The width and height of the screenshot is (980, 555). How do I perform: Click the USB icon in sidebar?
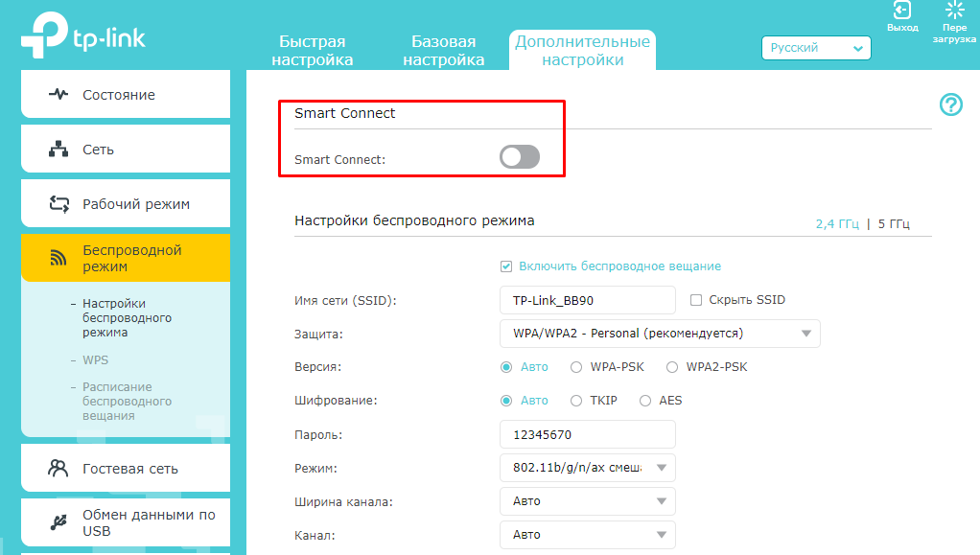(x=58, y=522)
